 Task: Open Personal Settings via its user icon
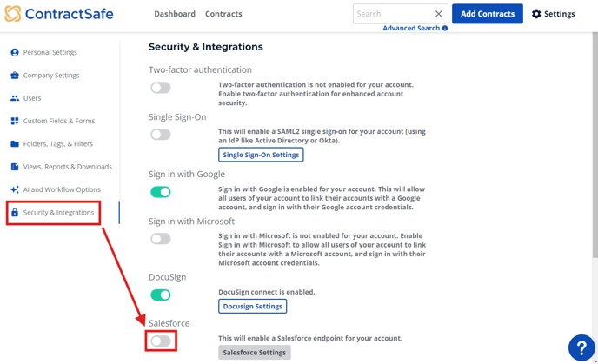15,52
